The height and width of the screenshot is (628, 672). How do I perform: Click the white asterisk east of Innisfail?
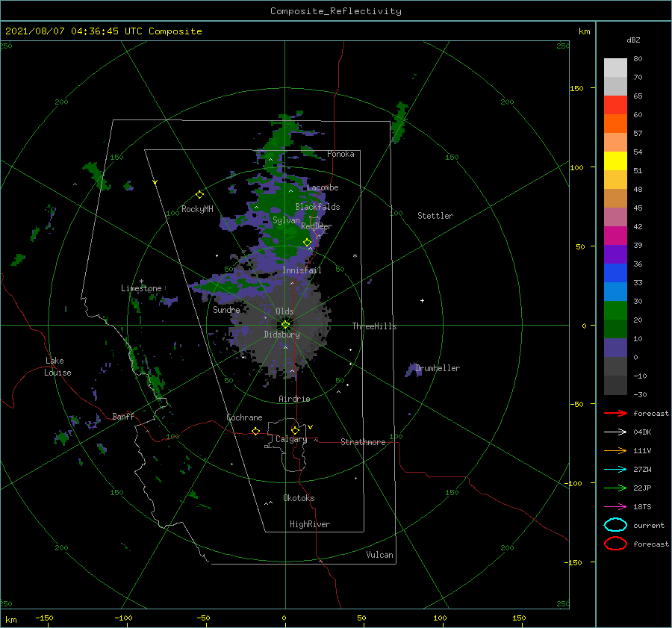pos(355,256)
